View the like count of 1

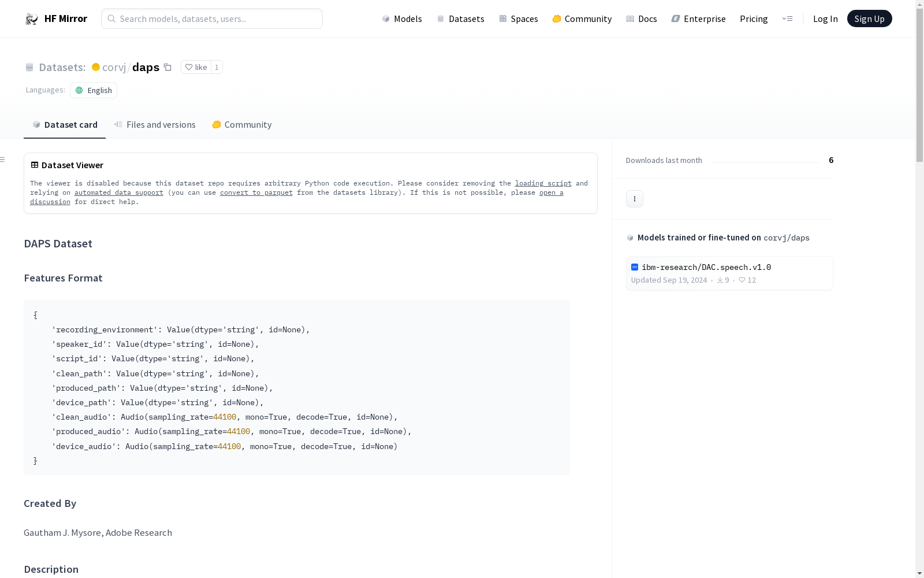[x=217, y=67]
